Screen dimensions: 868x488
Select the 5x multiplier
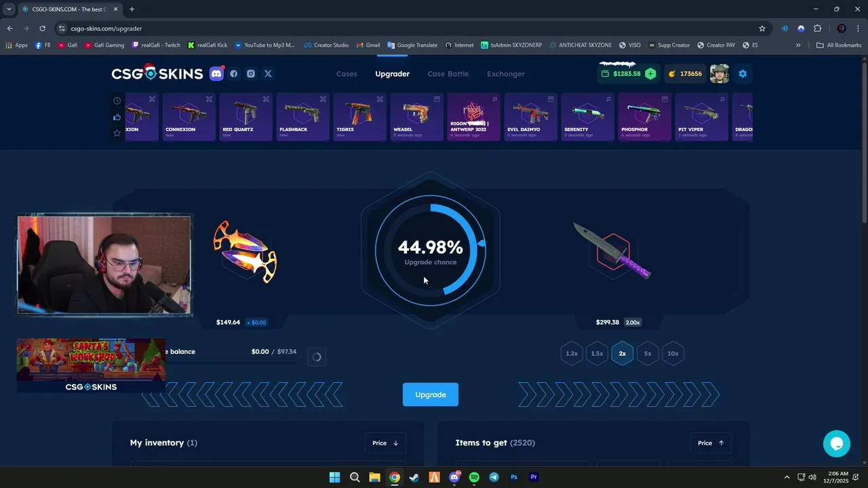pyautogui.click(x=648, y=353)
